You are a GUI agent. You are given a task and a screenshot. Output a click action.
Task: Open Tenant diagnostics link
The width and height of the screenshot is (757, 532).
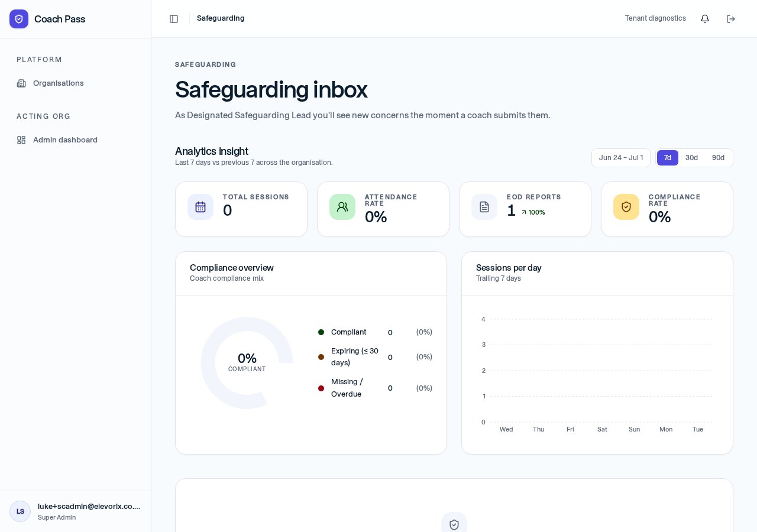655,18
